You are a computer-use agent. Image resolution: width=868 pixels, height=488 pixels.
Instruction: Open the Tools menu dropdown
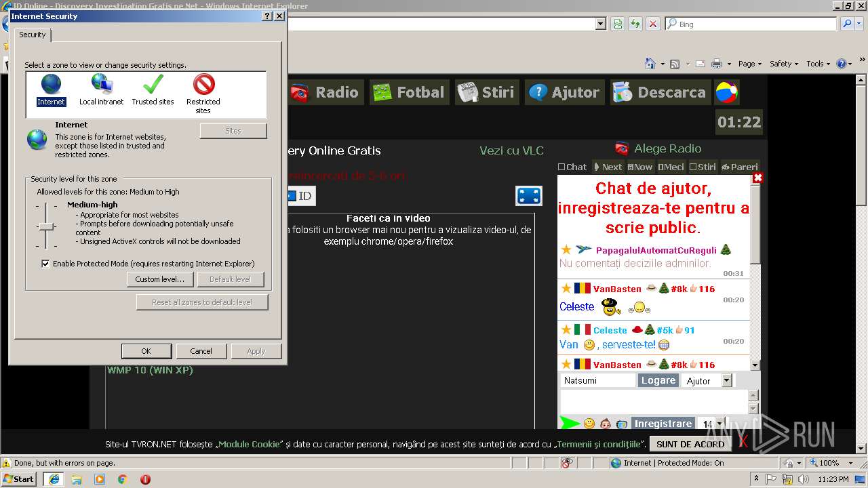818,64
